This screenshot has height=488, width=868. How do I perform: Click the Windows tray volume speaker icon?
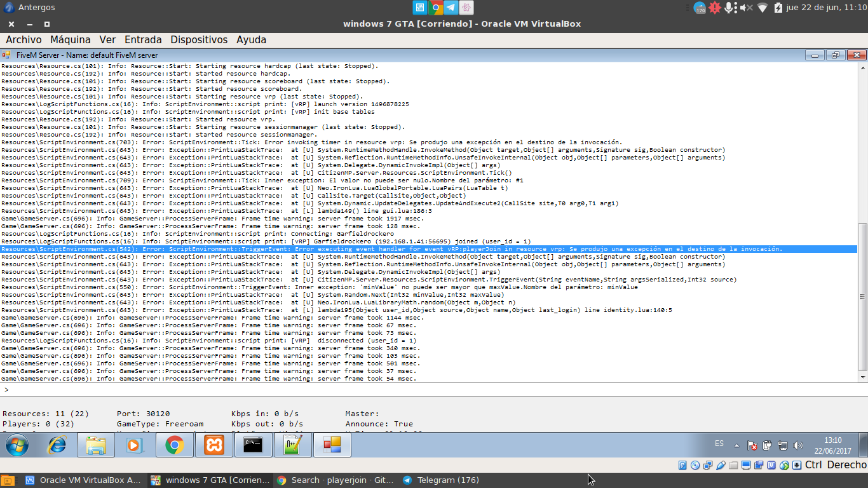[x=798, y=445]
